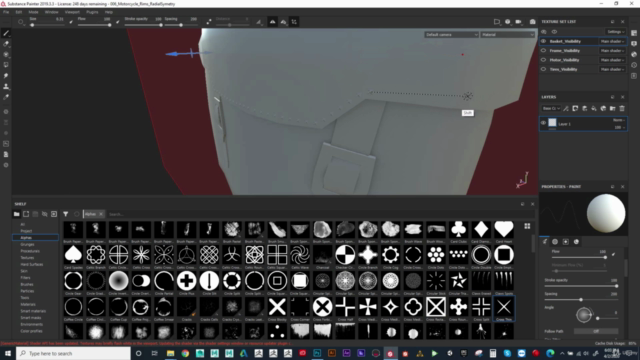
Task: Switch shelf to grid view icon
Action: point(527,226)
